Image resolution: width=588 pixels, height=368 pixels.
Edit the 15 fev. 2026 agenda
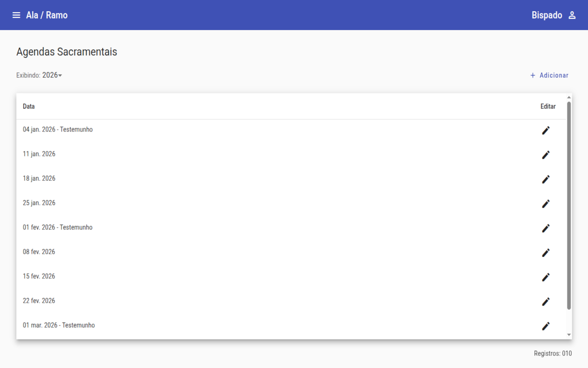click(546, 277)
